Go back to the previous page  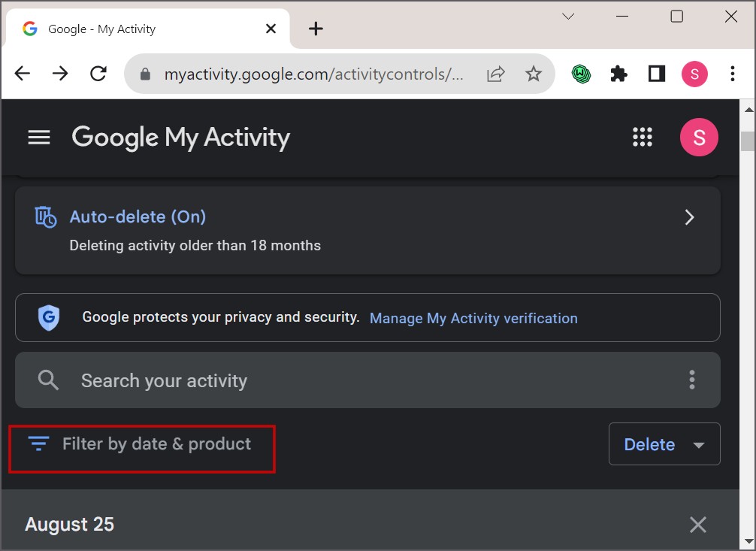click(23, 74)
